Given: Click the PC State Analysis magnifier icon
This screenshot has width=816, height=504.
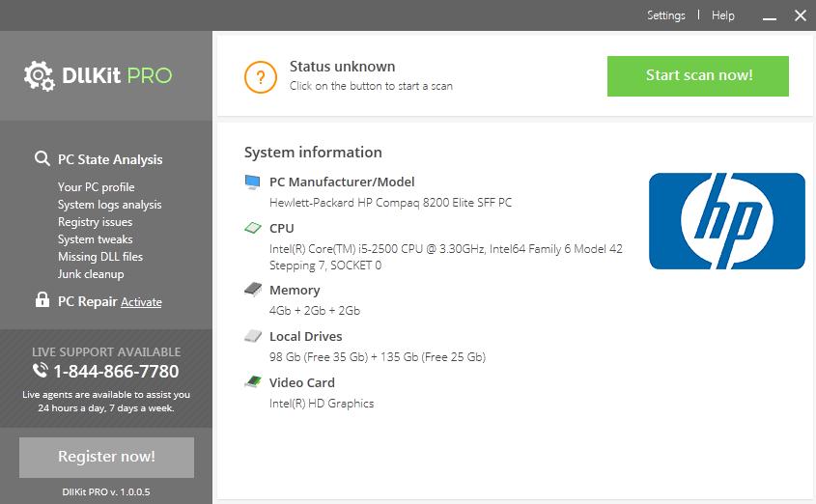Looking at the screenshot, I should coord(42,159).
